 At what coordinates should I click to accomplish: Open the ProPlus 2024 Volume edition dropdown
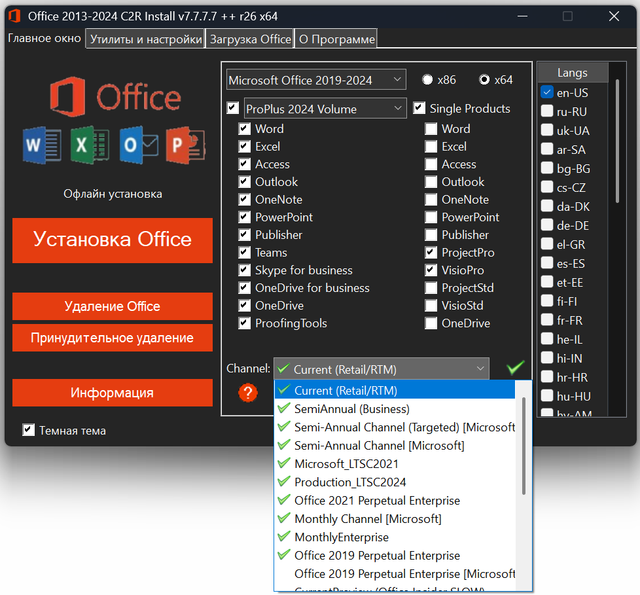[x=325, y=109]
